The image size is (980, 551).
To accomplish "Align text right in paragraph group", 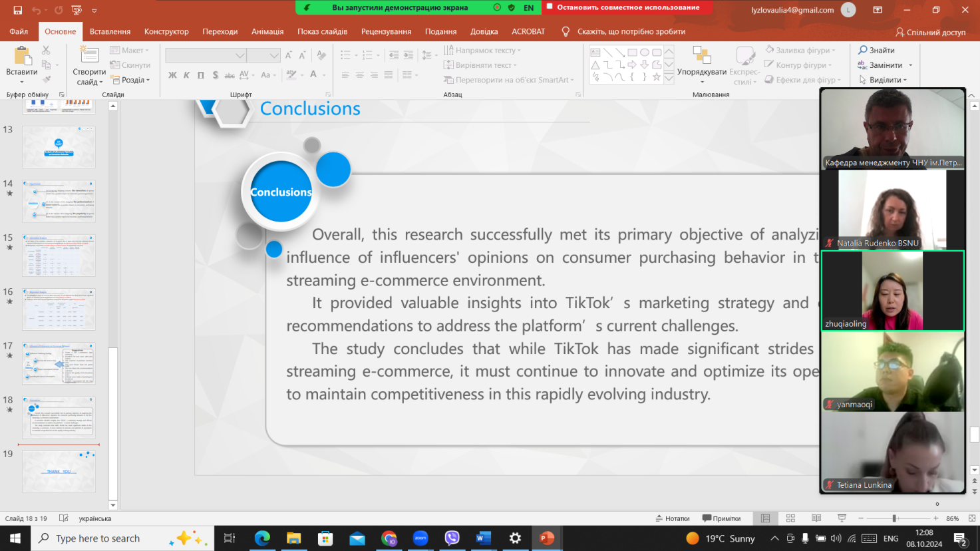I will (x=374, y=75).
